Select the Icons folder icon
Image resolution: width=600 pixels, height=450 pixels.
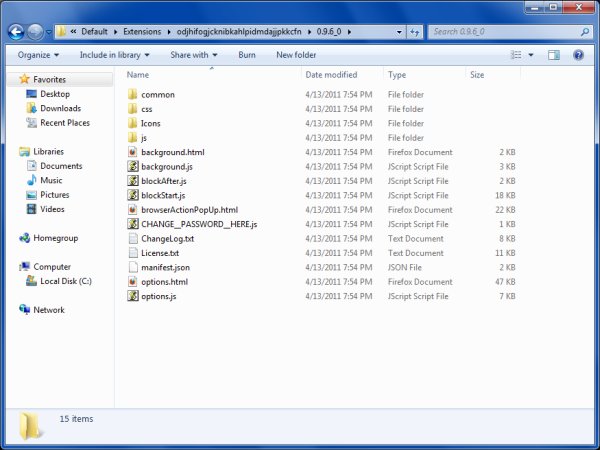(132, 123)
